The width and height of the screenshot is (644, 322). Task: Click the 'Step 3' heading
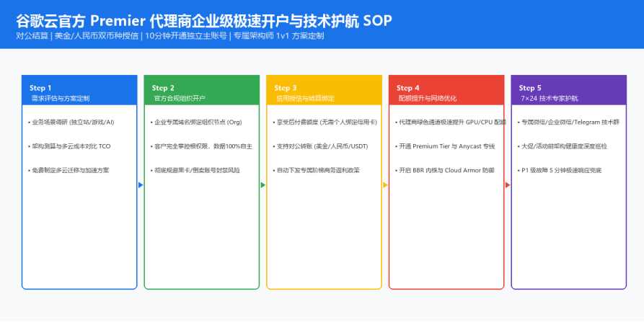tap(286, 88)
